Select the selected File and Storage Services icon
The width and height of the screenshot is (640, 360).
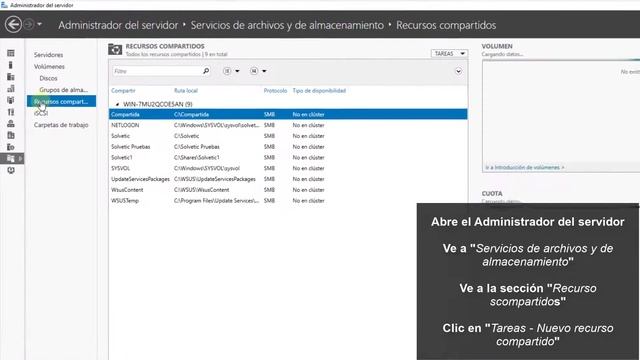tap(11, 158)
